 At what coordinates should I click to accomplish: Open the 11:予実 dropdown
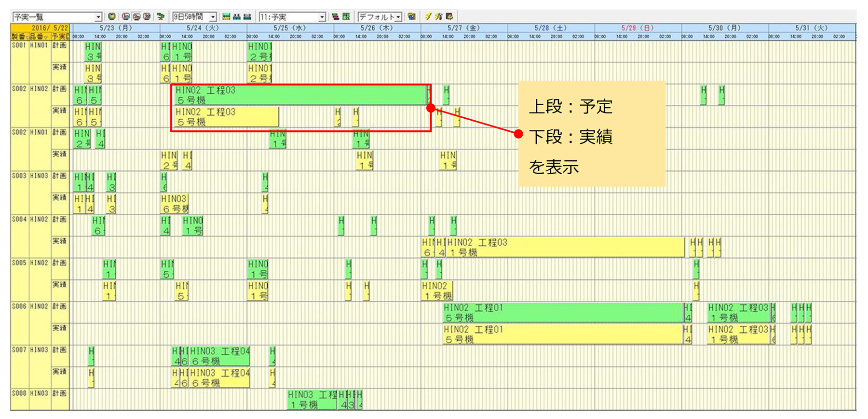(x=322, y=17)
